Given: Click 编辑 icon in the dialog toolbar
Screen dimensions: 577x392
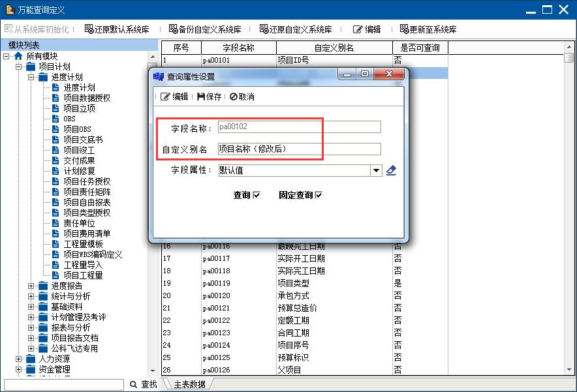Looking at the screenshot, I should click(x=165, y=97).
